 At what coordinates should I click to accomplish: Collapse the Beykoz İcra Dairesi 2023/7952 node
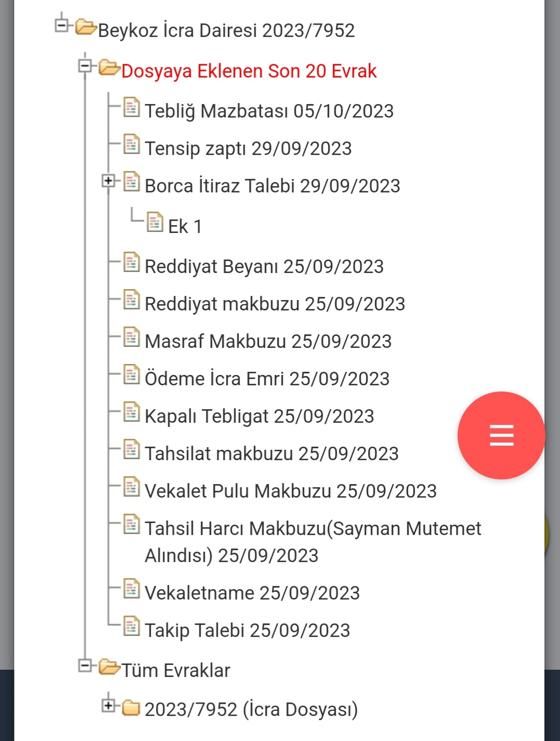62,24
